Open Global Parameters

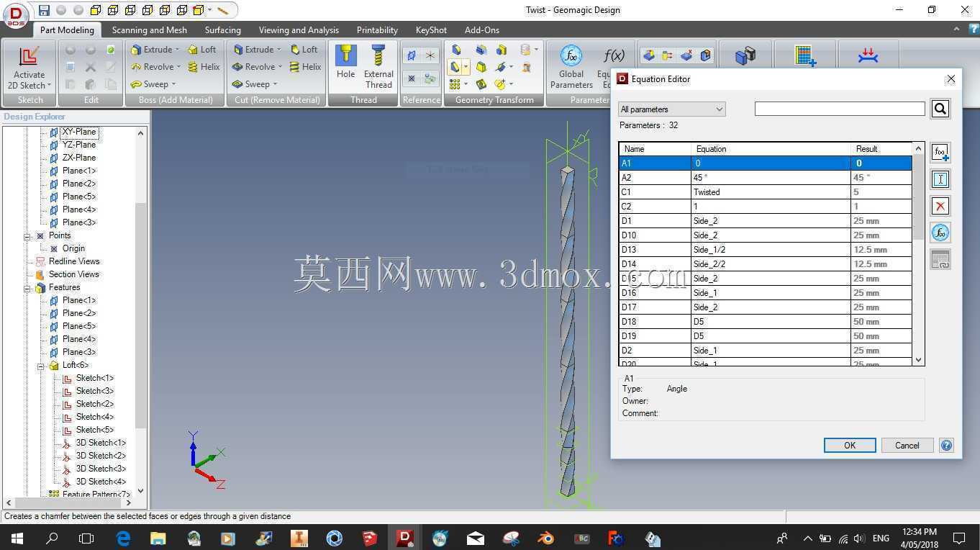coord(571,68)
